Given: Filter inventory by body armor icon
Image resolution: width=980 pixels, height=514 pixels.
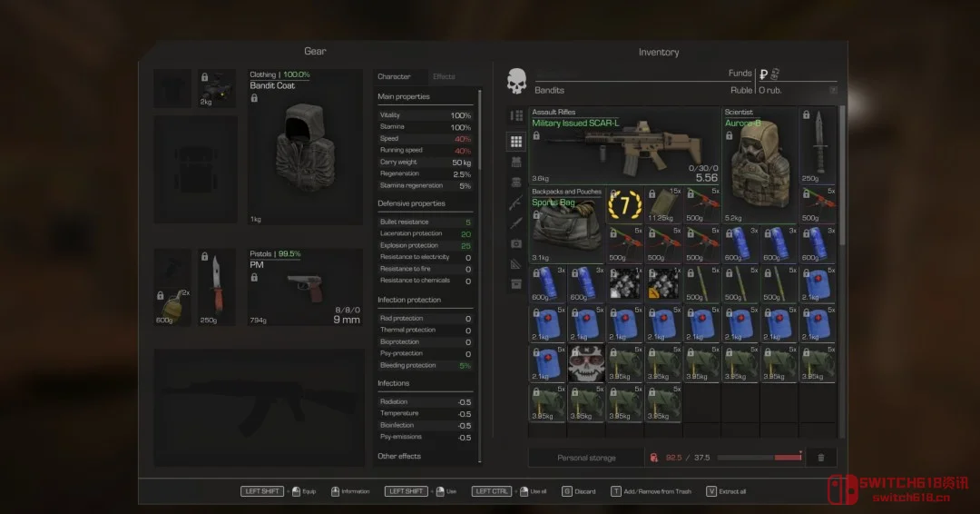Looking at the screenshot, I should [516, 162].
